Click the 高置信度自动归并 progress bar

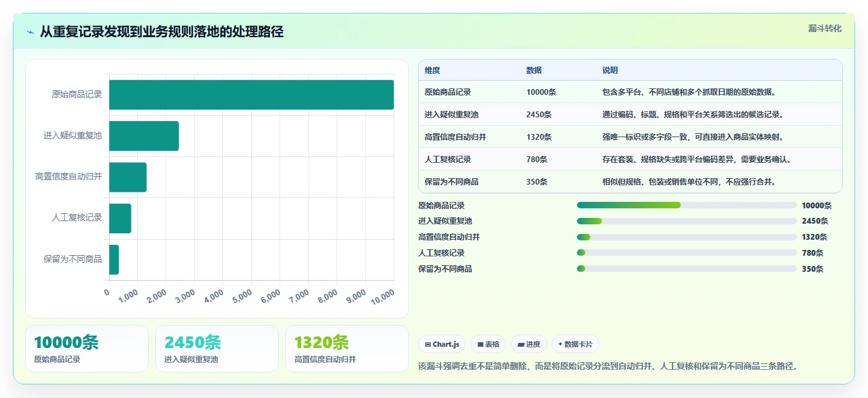pos(687,237)
